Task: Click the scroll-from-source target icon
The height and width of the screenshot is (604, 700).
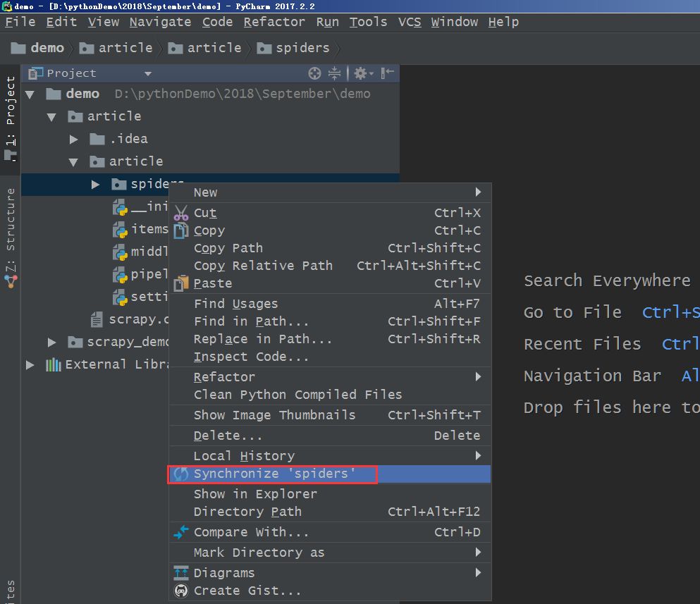Action: click(314, 73)
